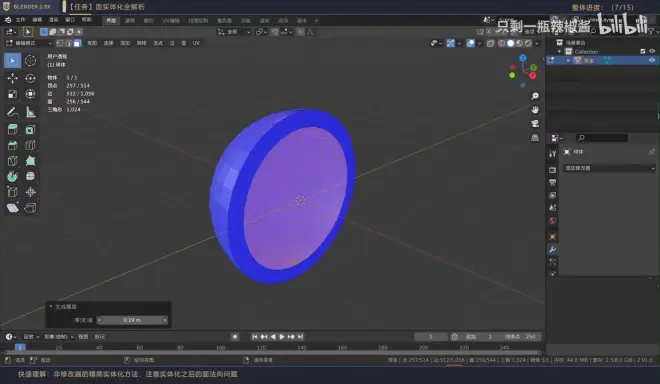Select the Rotate tool
660x384 pixels.
pos(30,78)
